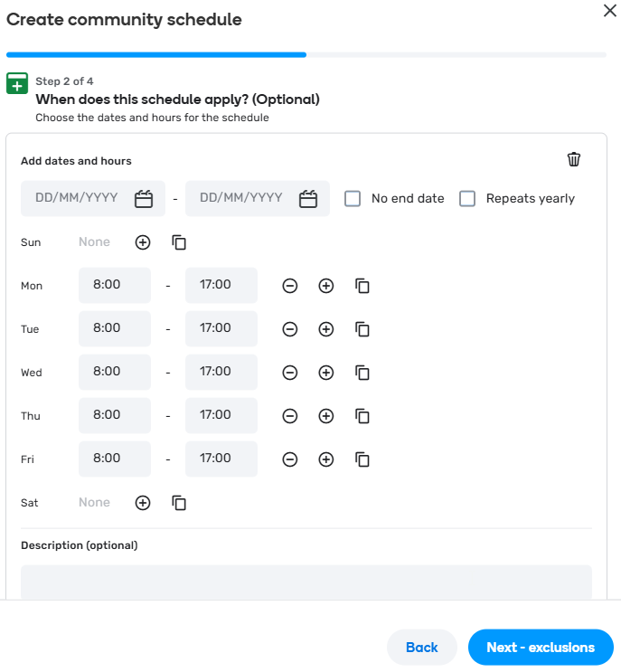Remove Monday hours row

click(290, 286)
